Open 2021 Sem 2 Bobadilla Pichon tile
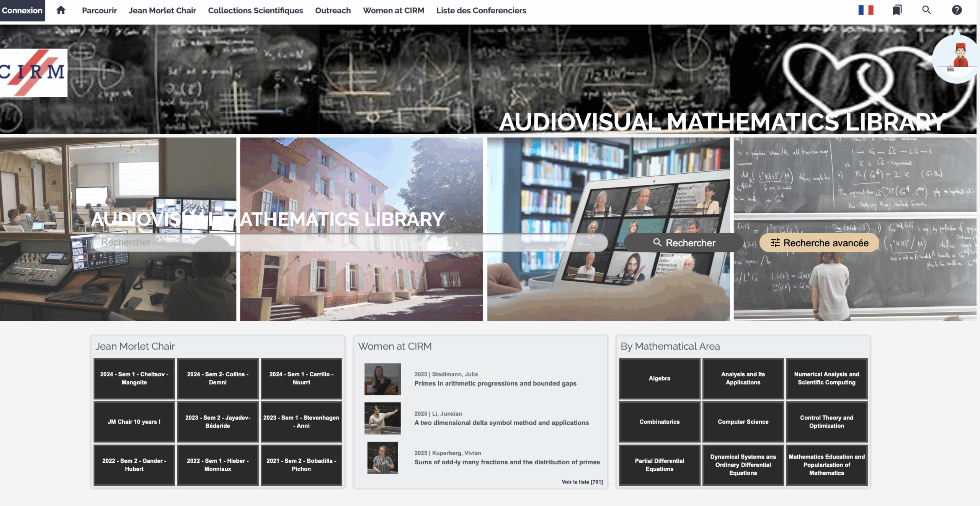This screenshot has height=506, width=980. [x=301, y=465]
